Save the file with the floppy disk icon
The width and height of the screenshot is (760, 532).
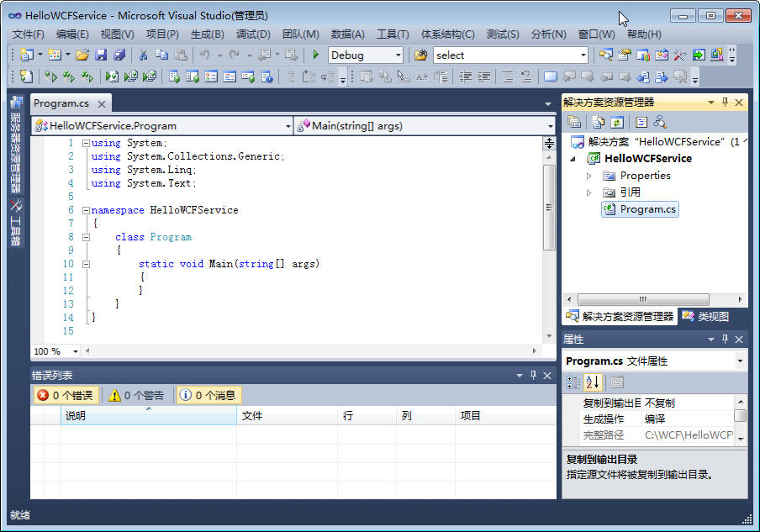[101, 55]
